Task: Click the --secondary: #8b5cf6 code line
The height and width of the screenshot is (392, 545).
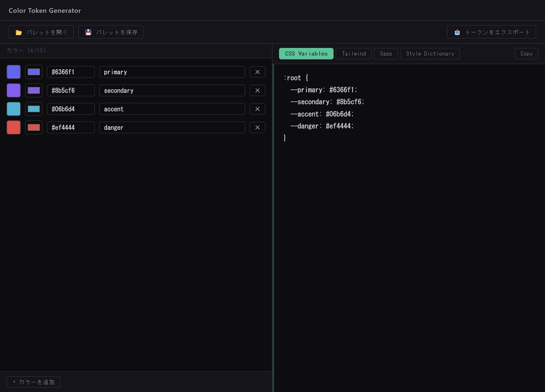Action: pyautogui.click(x=327, y=102)
